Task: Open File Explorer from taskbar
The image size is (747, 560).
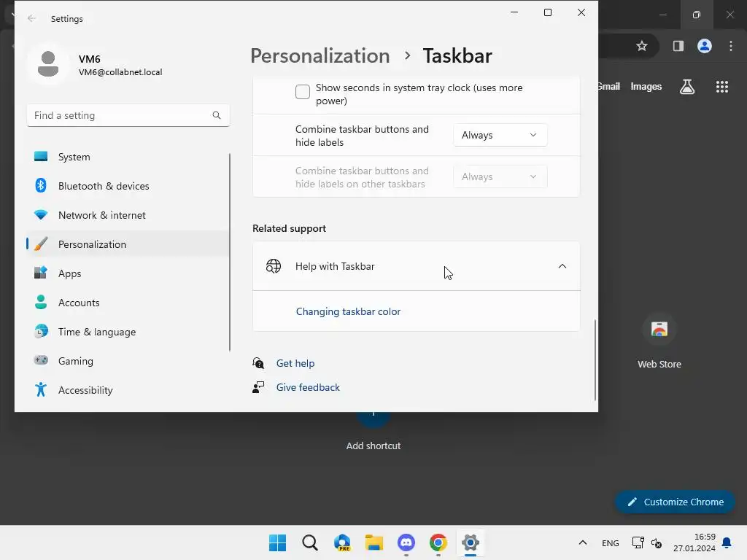Action: point(374,542)
